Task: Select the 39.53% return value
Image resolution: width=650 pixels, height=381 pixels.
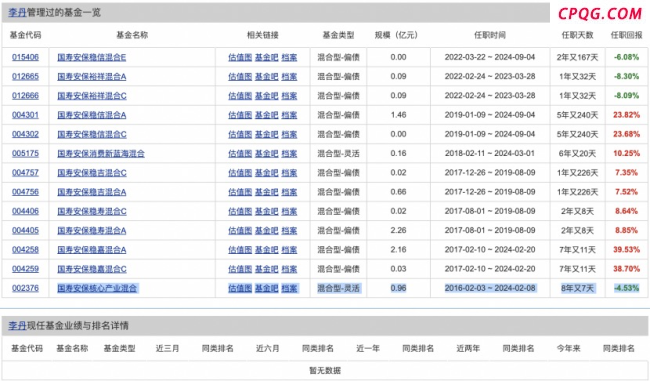Action: click(626, 250)
